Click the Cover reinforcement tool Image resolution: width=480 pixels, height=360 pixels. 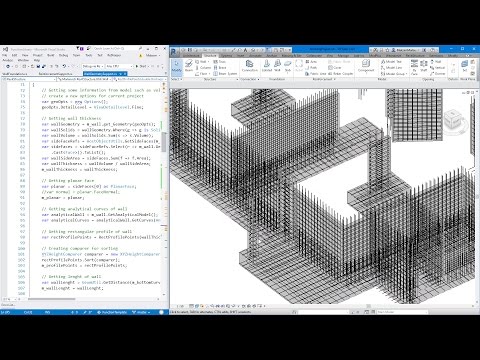coord(335,68)
